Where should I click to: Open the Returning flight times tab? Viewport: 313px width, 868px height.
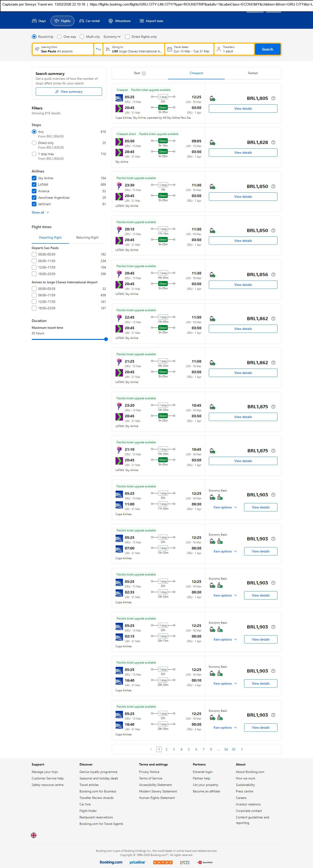coord(87,238)
